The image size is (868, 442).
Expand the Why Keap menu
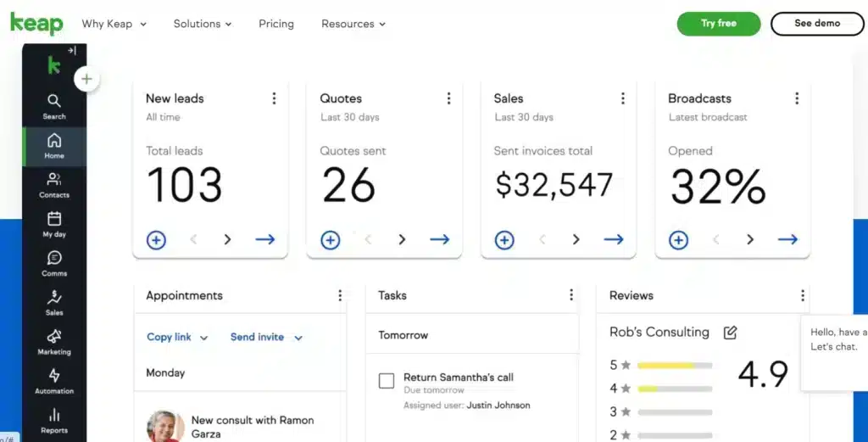pos(114,24)
